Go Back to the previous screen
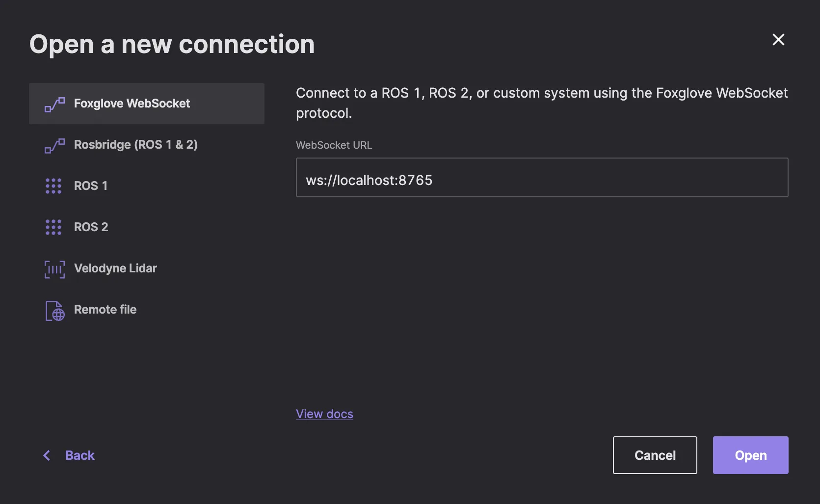The image size is (820, 504). click(x=68, y=455)
